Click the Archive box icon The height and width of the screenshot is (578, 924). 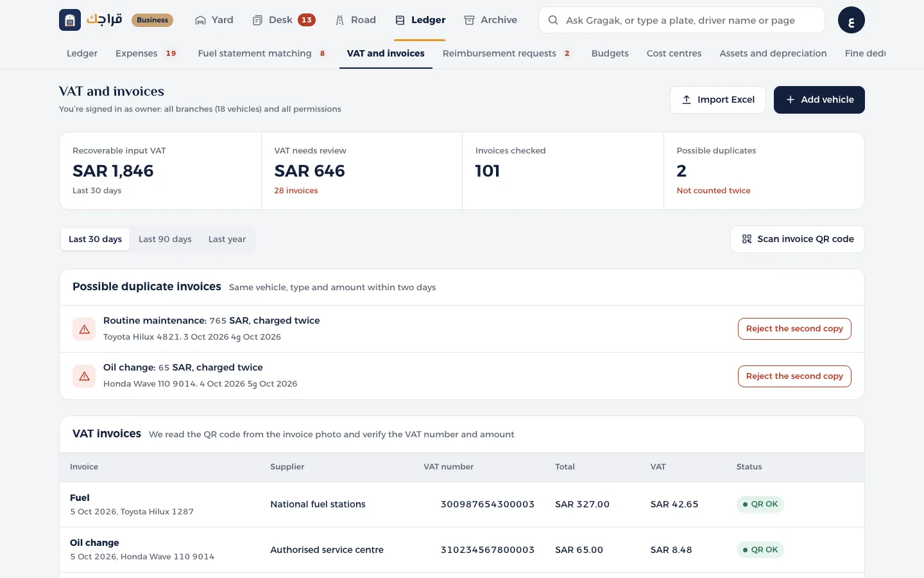[x=469, y=20]
